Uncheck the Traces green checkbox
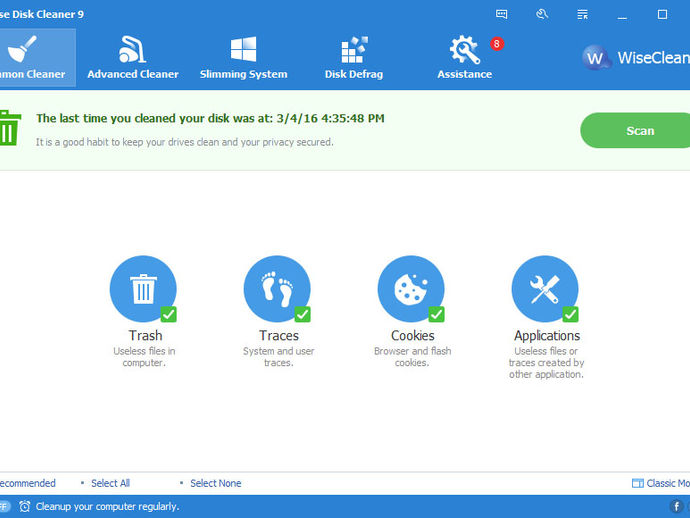 coord(302,314)
